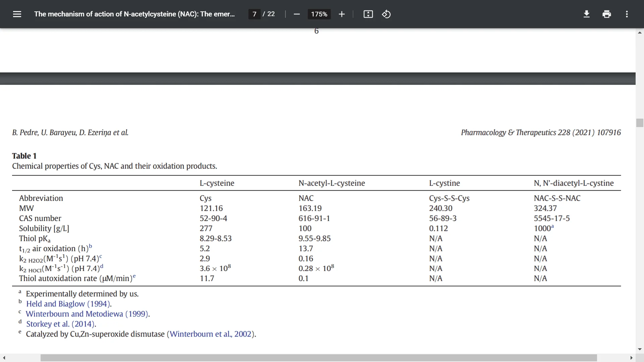Click the '8.29-8.53' pKa cell
This screenshot has width=644, height=362.
[215, 238]
